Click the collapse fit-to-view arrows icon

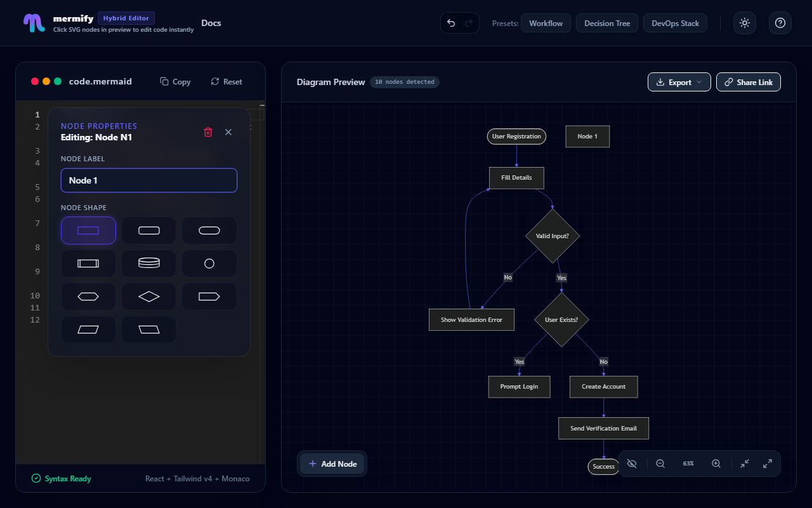click(745, 464)
